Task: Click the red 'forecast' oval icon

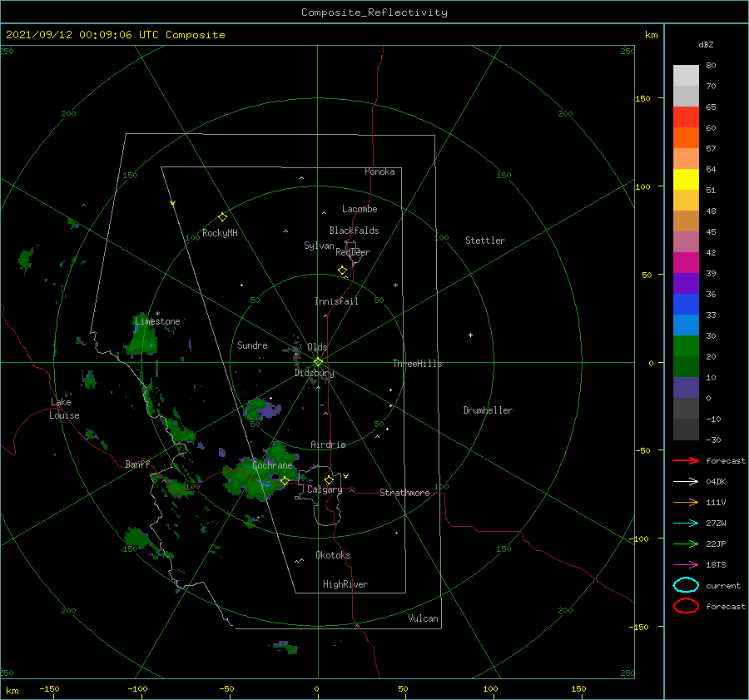Action: click(686, 606)
